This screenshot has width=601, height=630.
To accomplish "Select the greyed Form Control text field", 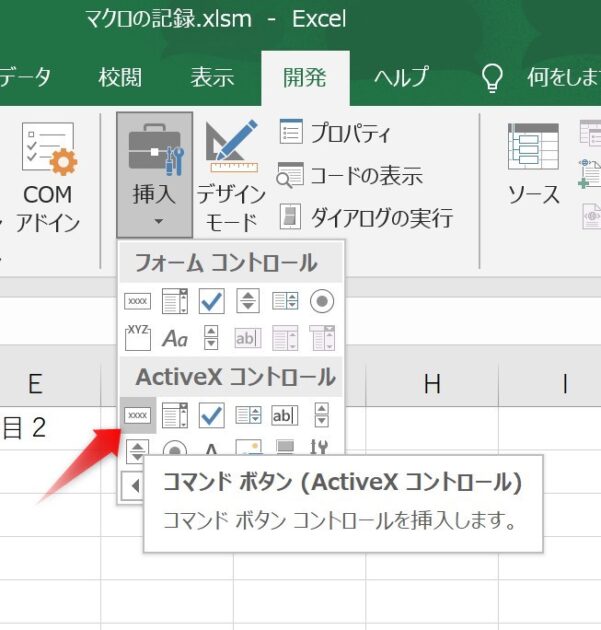I will pos(248,338).
